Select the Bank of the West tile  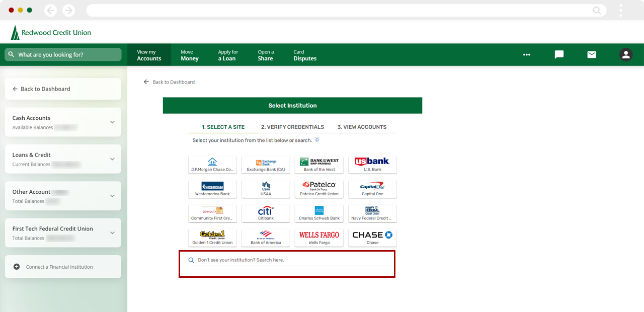[x=319, y=165]
